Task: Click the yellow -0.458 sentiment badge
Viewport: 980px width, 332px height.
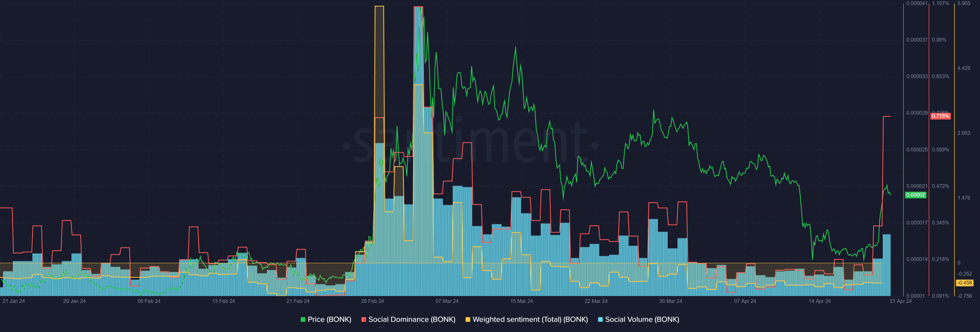Action: (964, 283)
